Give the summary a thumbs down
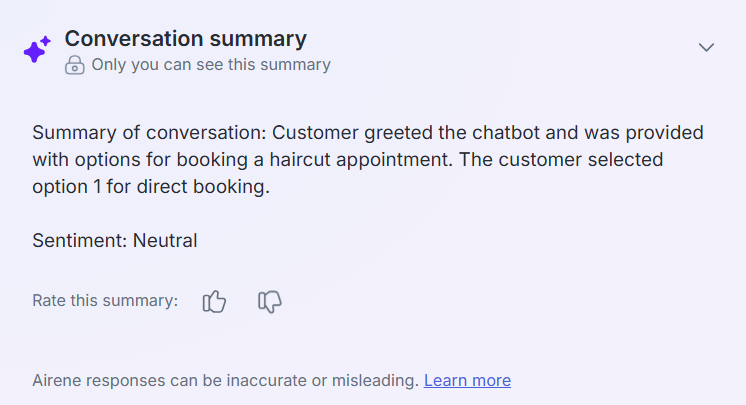 [270, 301]
